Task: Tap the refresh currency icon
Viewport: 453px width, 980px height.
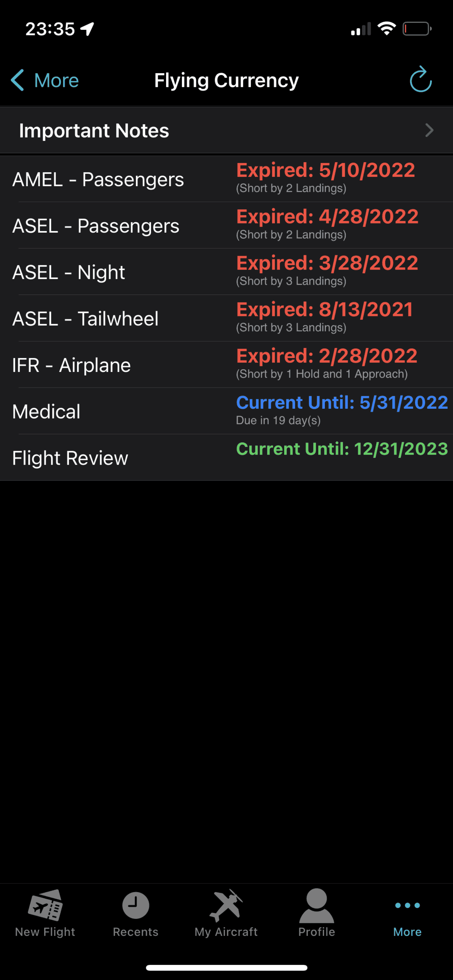Action: 421,79
